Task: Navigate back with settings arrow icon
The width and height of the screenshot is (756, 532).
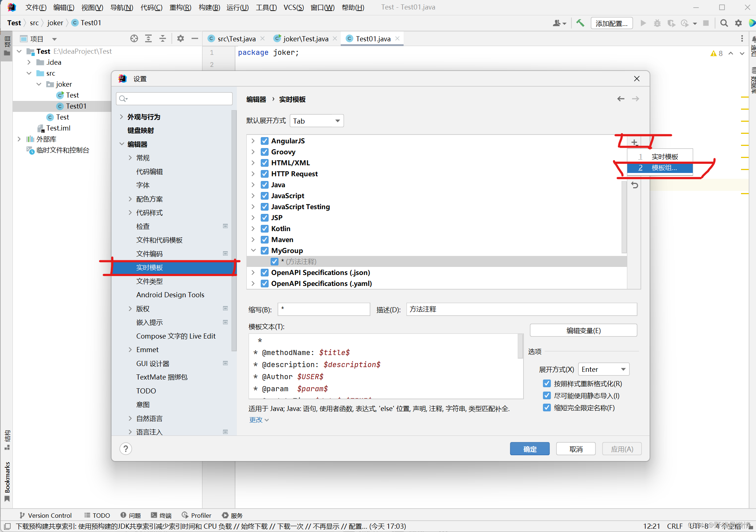Action: tap(621, 99)
